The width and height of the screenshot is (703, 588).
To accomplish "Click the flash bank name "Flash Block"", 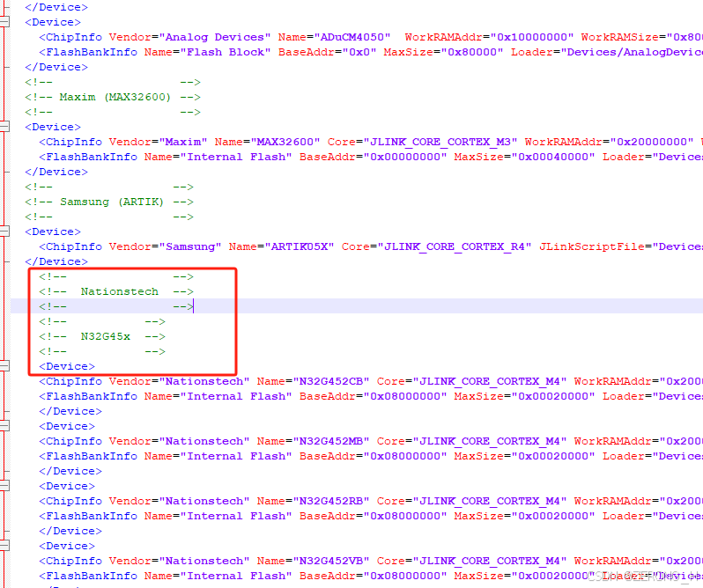I will pos(225,52).
